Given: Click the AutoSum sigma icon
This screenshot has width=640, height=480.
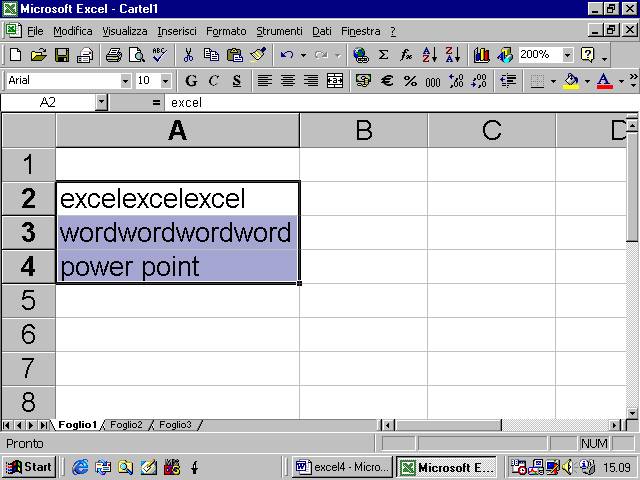Looking at the screenshot, I should click(383, 55).
